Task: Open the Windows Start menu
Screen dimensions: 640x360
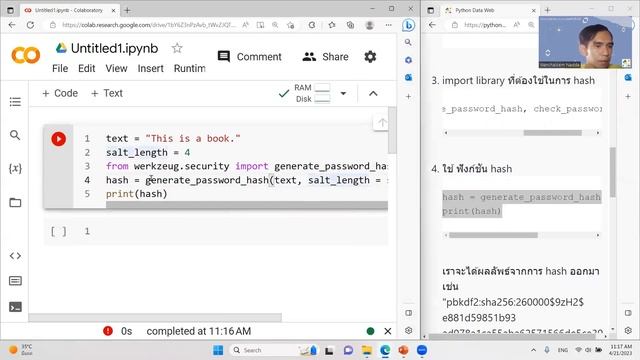Action: (218, 350)
